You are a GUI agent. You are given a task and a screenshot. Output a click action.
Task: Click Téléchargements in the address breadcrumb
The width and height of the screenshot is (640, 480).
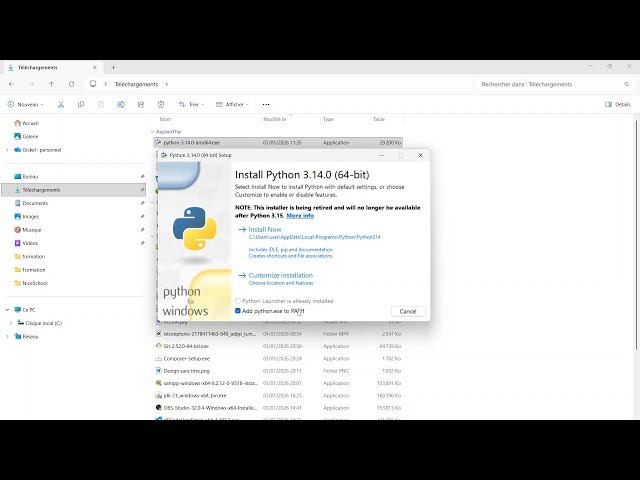click(x=136, y=84)
